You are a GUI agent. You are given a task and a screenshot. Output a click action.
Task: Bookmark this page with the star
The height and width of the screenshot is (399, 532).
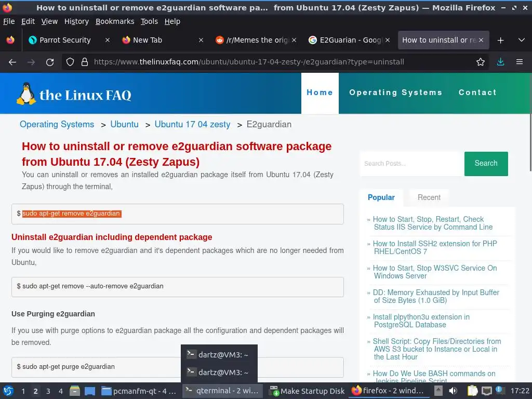tap(481, 62)
